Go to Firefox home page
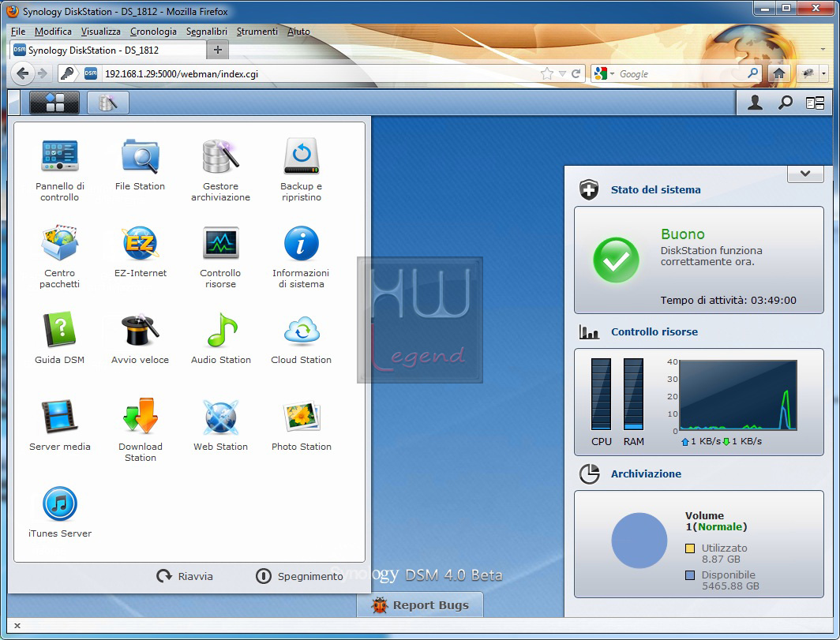This screenshot has height=640, width=840. pos(779,73)
